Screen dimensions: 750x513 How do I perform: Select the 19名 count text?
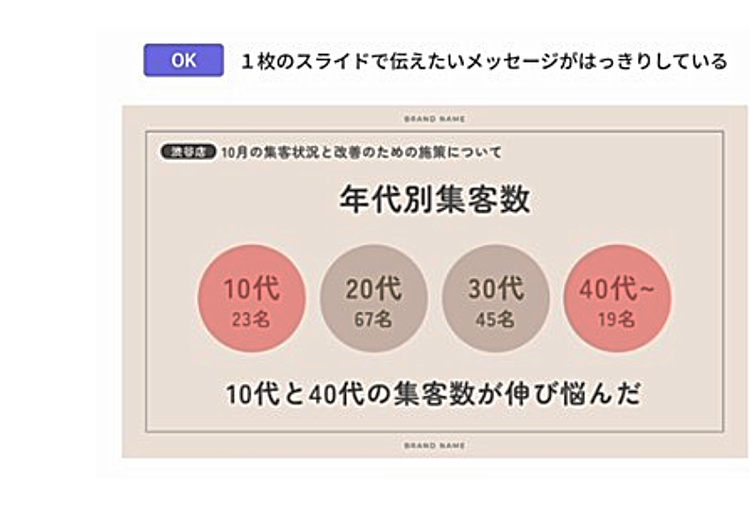(x=617, y=320)
